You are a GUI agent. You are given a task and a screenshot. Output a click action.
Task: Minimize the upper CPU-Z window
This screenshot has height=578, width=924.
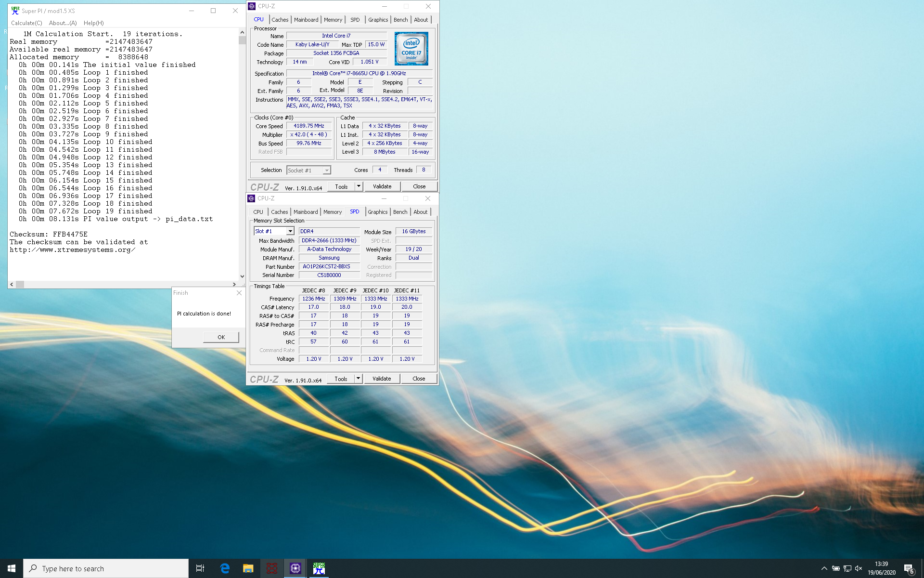(x=384, y=6)
